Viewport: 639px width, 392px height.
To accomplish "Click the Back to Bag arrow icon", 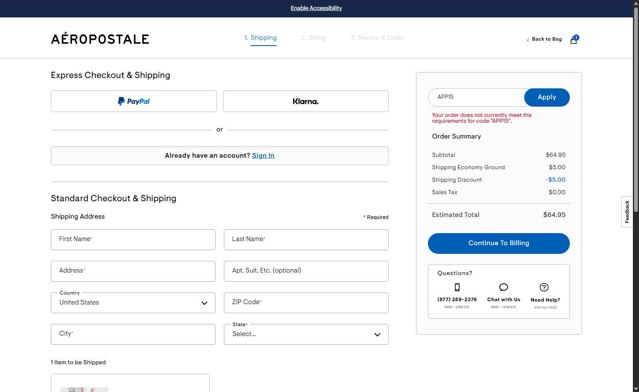I will [x=528, y=40].
